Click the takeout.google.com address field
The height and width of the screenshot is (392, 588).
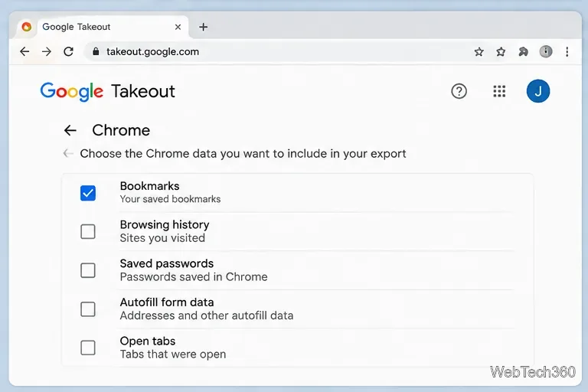click(276, 51)
